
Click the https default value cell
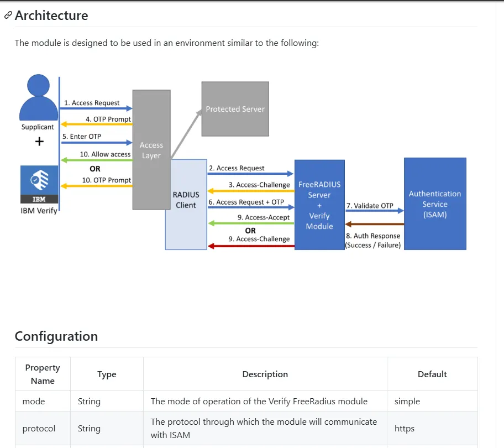(x=432, y=428)
